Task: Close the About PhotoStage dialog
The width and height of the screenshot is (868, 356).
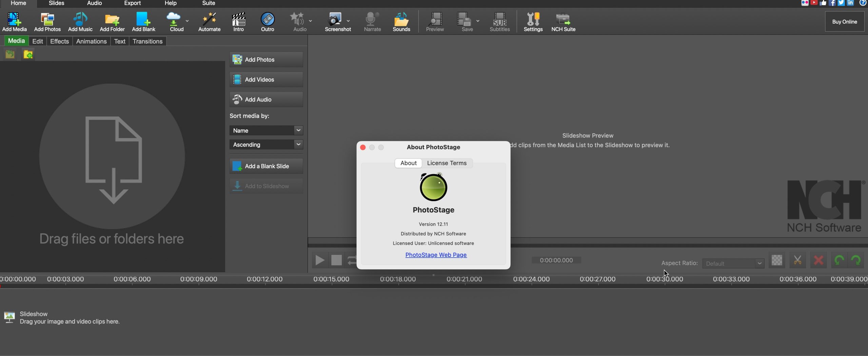Action: point(363,147)
